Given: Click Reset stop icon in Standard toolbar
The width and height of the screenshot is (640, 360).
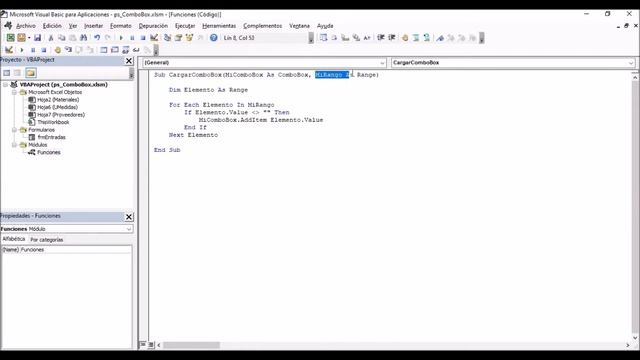Looking at the screenshot, I should click(x=143, y=38).
